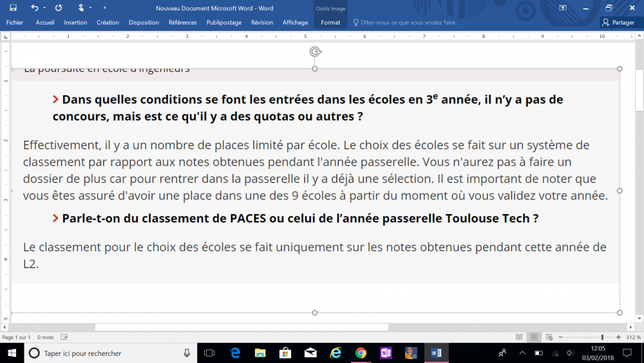Show hidden system tray icons
This screenshot has width=644, height=363.
522,353
